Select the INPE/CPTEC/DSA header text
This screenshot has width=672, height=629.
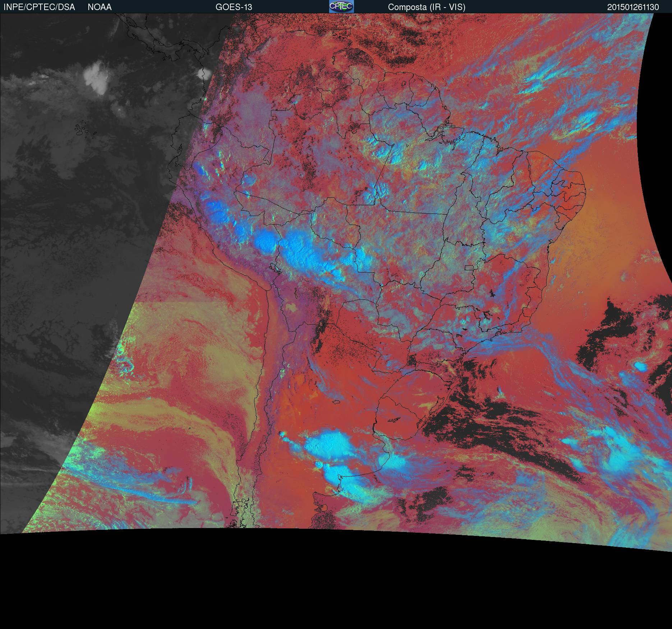(x=39, y=7)
